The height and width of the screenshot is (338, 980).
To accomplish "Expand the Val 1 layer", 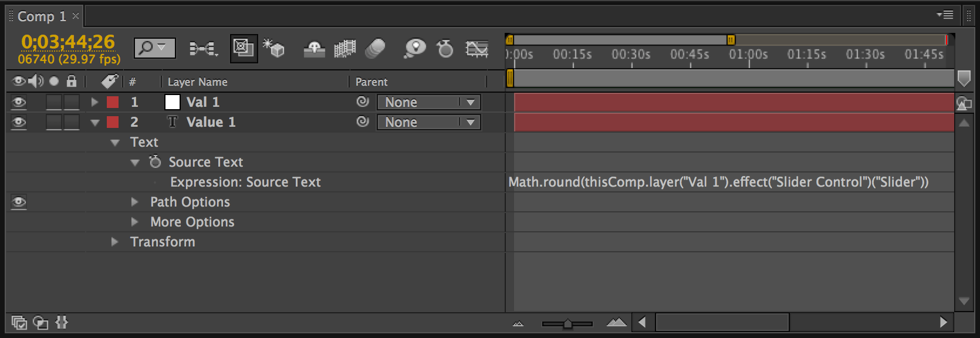I will 94,102.
